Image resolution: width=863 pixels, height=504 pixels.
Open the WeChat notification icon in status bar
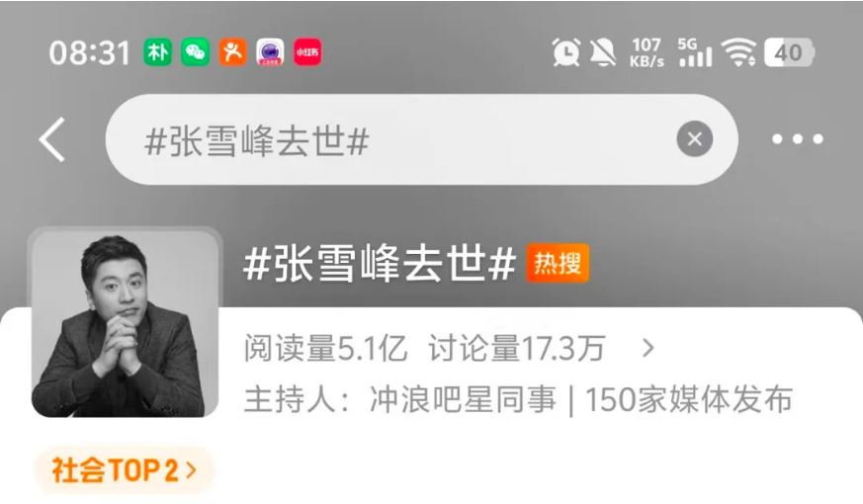pyautogui.click(x=196, y=52)
